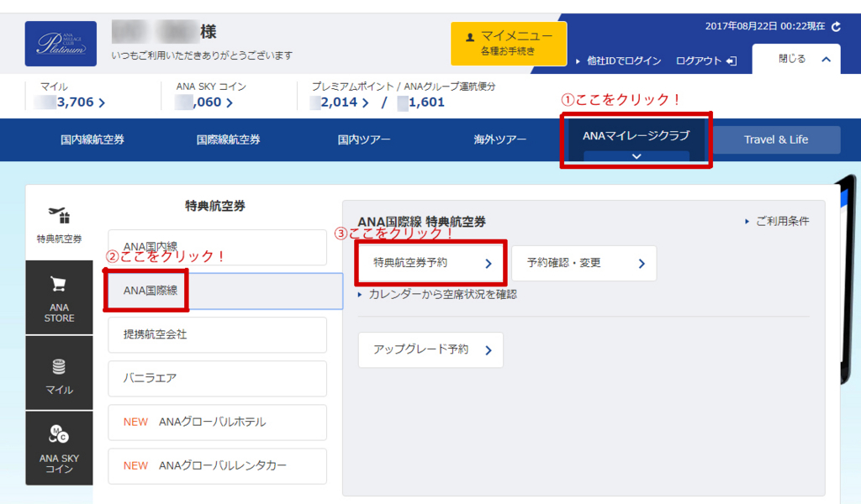Select 提携航空会社 in the list

pos(217,334)
